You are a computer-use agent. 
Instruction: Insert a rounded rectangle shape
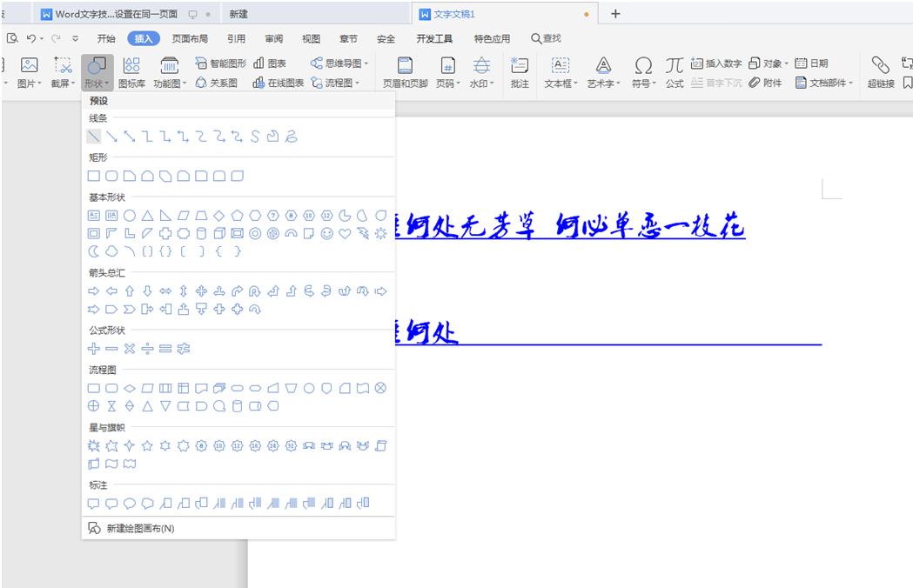point(113,176)
